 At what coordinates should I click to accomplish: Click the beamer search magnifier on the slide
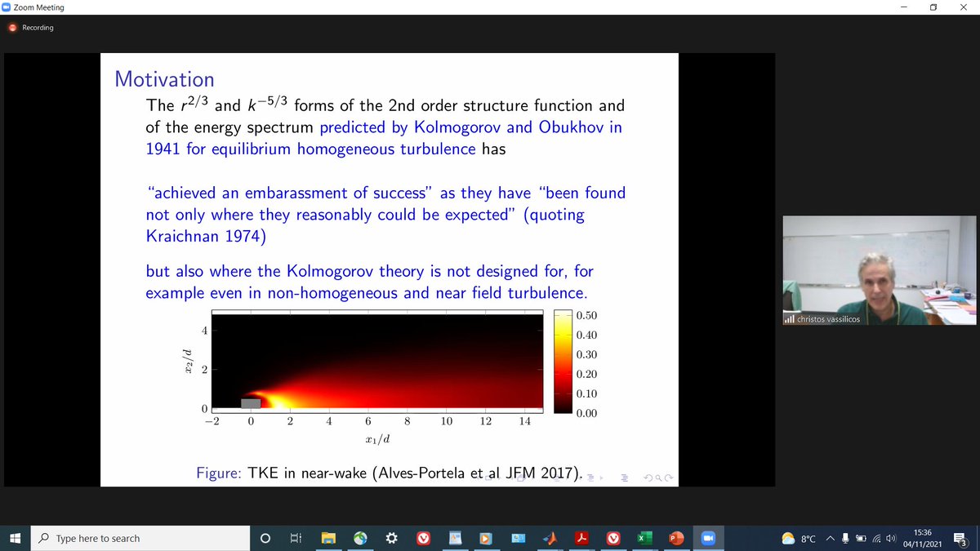coord(658,478)
